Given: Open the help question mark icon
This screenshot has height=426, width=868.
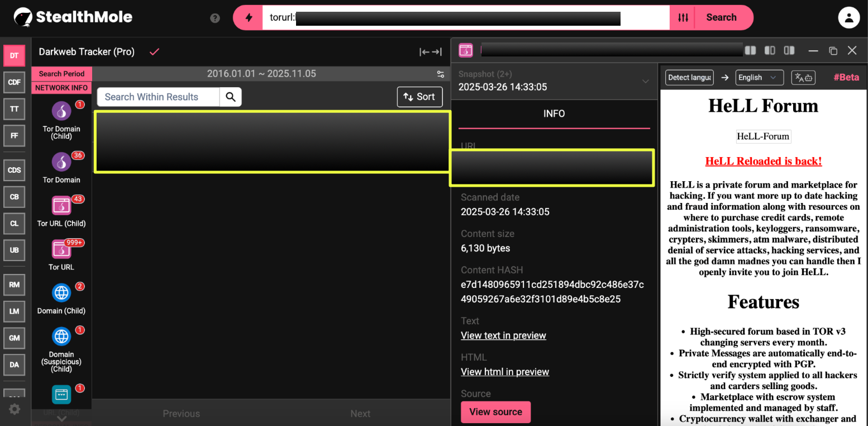Looking at the screenshot, I should (215, 18).
